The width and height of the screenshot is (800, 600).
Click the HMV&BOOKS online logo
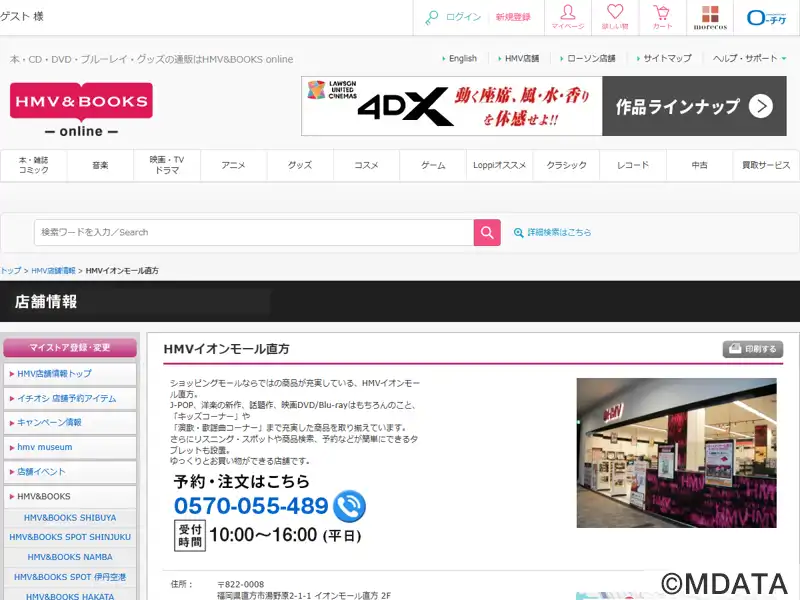81,109
